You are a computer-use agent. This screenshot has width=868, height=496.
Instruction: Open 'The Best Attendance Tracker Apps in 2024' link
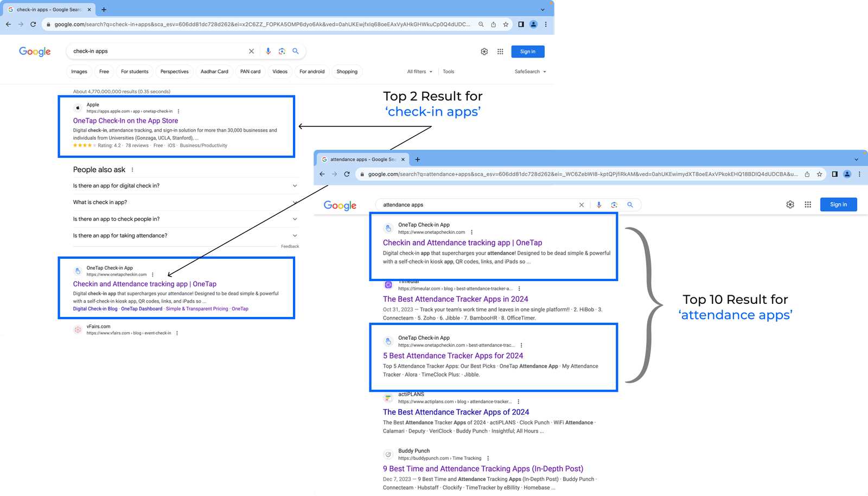(x=455, y=299)
